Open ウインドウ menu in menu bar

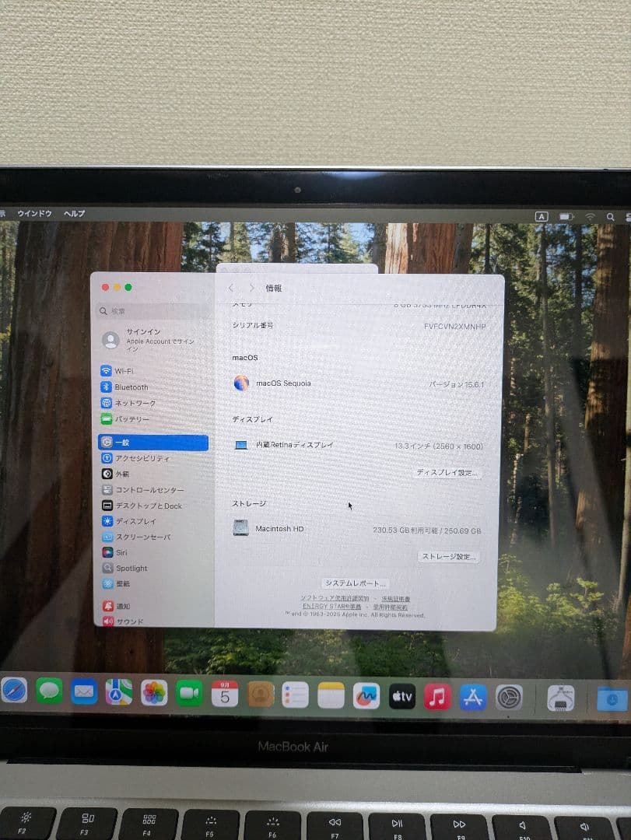pos(34,213)
